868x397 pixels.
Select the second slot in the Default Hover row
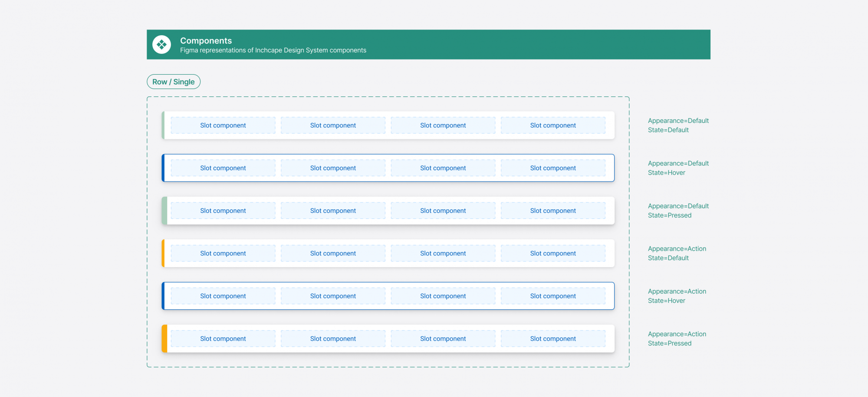(x=333, y=168)
